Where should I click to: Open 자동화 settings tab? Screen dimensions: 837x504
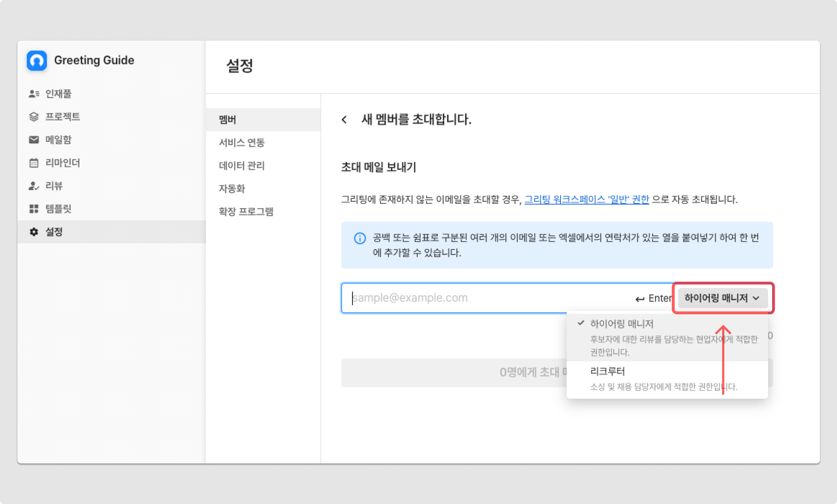tap(232, 189)
